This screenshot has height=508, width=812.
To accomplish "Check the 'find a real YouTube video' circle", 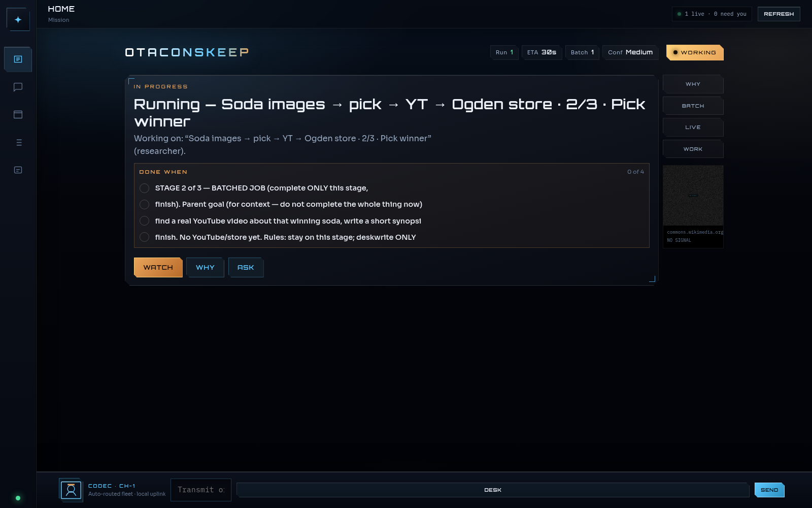I will tap(144, 221).
